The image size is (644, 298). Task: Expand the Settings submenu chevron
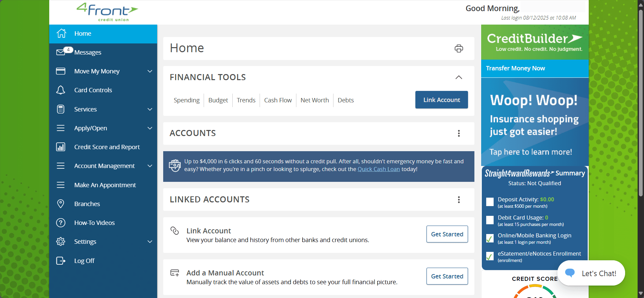click(x=150, y=241)
